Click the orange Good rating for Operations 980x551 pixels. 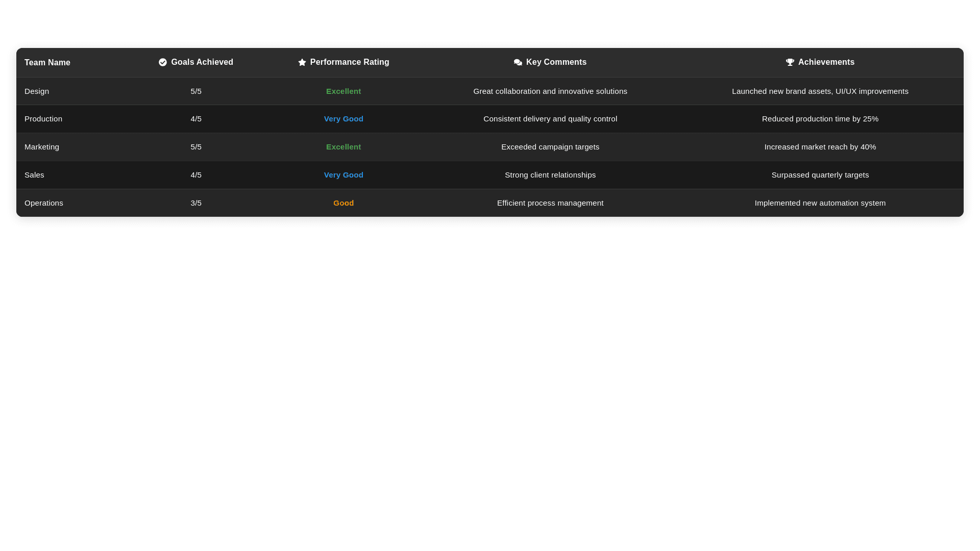(344, 203)
